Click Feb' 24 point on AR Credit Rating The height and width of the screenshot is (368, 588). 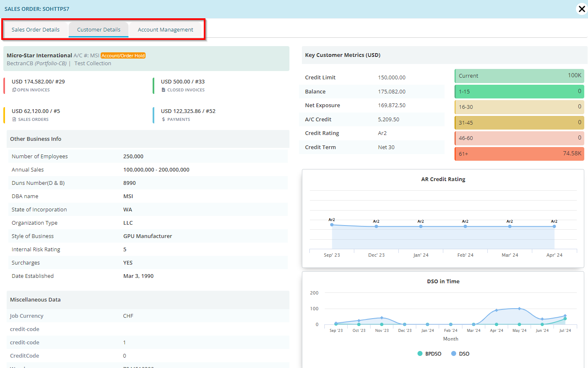pos(465,226)
